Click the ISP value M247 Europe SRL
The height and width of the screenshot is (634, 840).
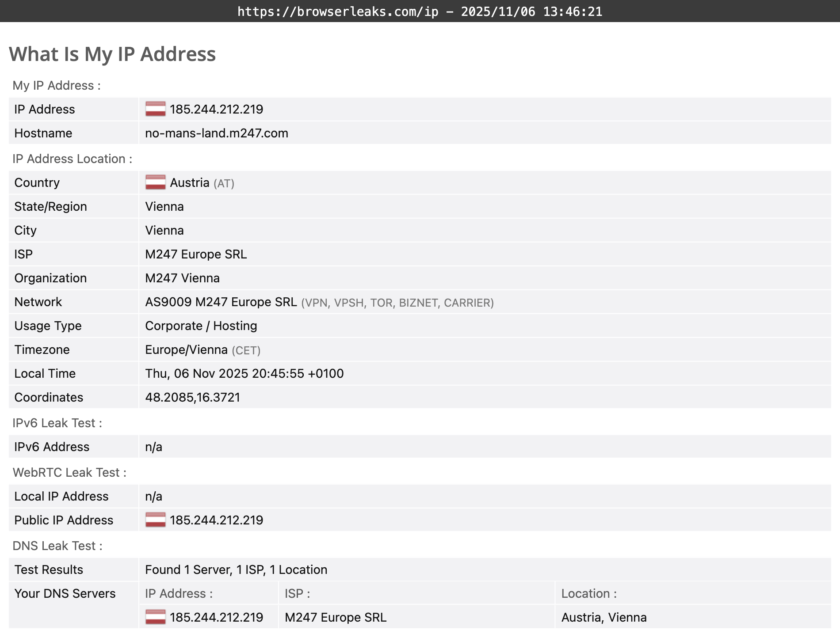tap(196, 254)
